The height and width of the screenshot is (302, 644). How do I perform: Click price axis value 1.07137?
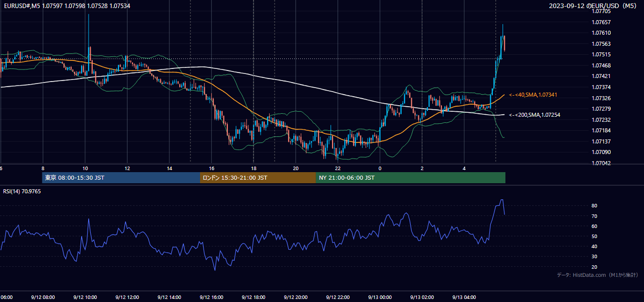(602, 141)
